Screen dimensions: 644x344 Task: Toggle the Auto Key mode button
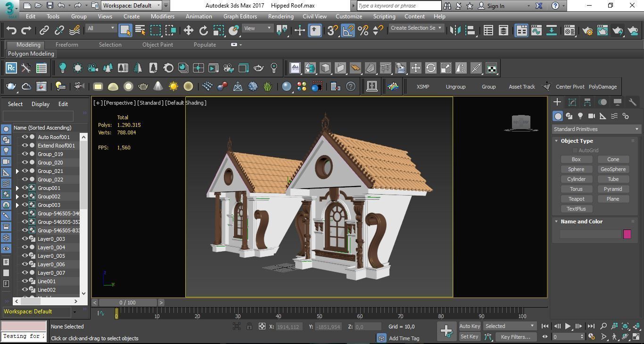469,326
